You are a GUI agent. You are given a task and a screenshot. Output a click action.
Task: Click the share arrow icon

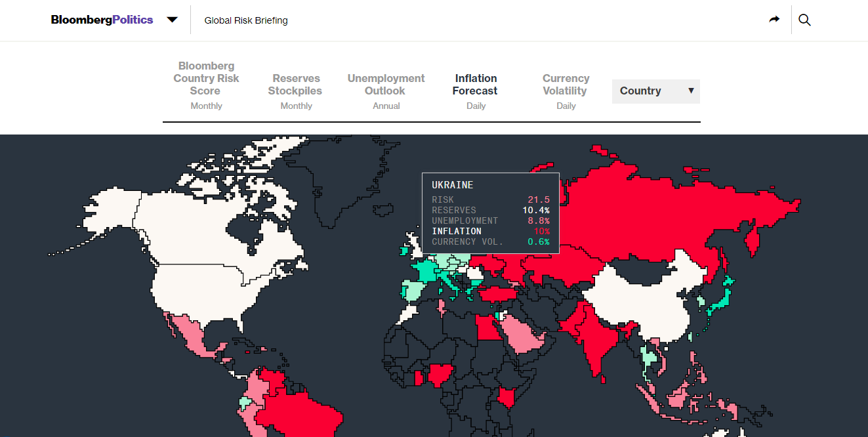[x=774, y=20]
